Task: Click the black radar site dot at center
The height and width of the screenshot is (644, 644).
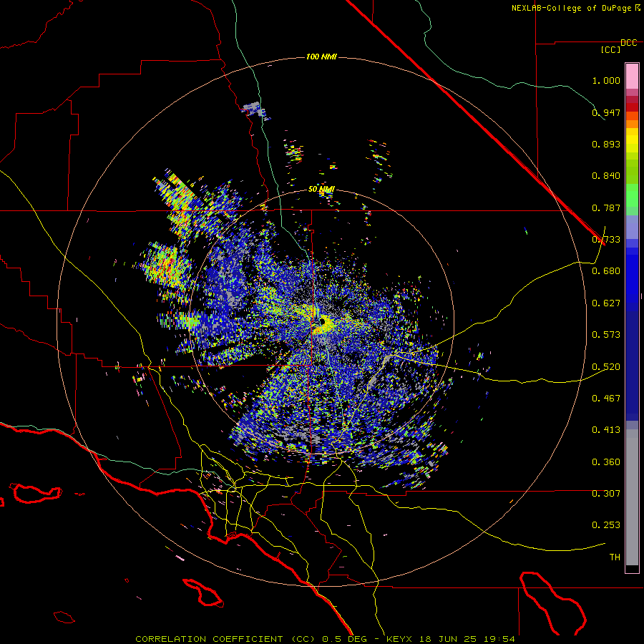Action: (323, 321)
